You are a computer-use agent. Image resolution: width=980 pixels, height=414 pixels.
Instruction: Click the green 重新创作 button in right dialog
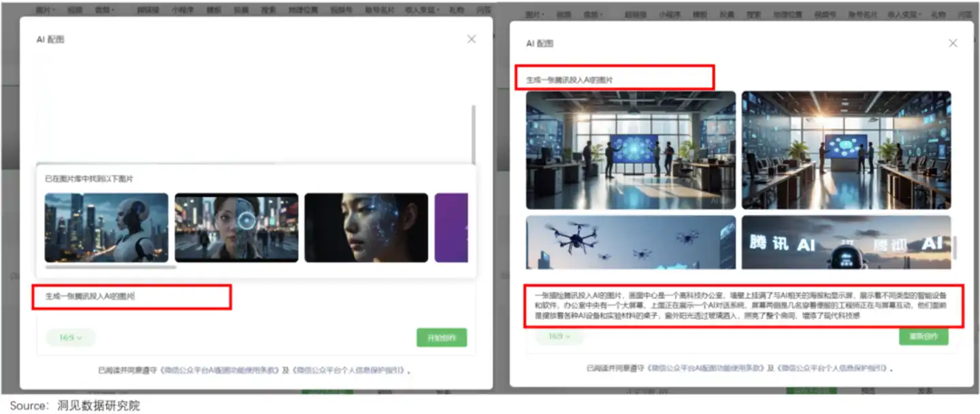click(x=924, y=336)
